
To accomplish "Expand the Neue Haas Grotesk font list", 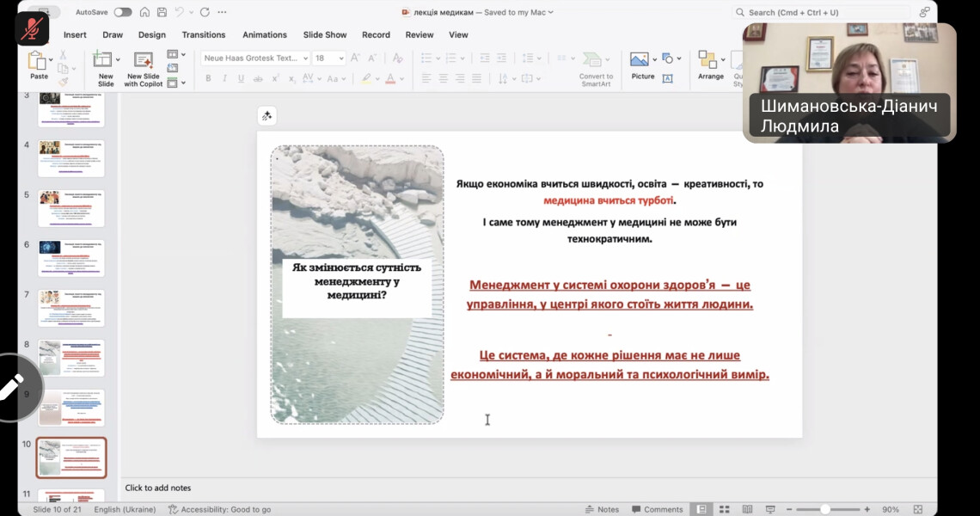I will [305, 58].
